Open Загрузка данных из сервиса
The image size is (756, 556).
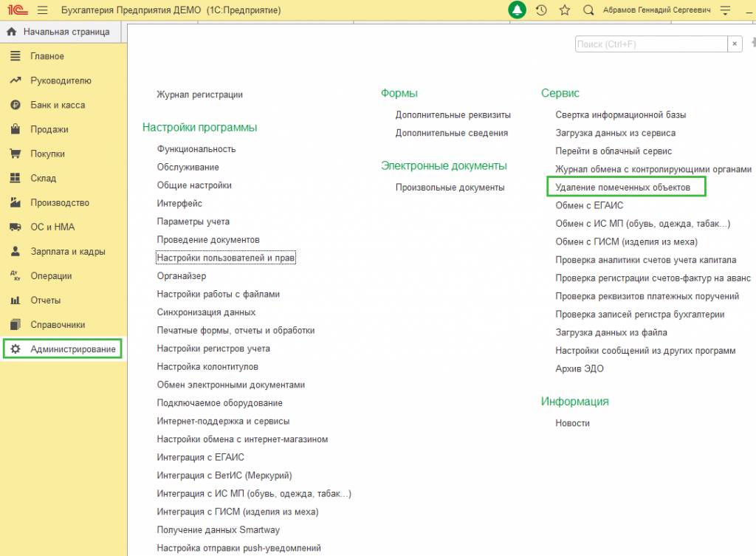click(x=615, y=133)
